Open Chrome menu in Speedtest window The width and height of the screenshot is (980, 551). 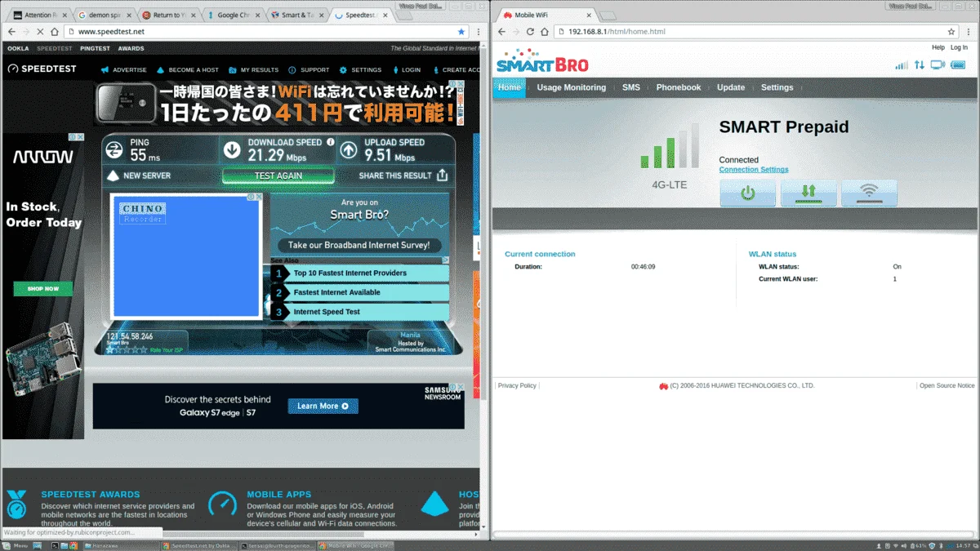[x=479, y=31]
